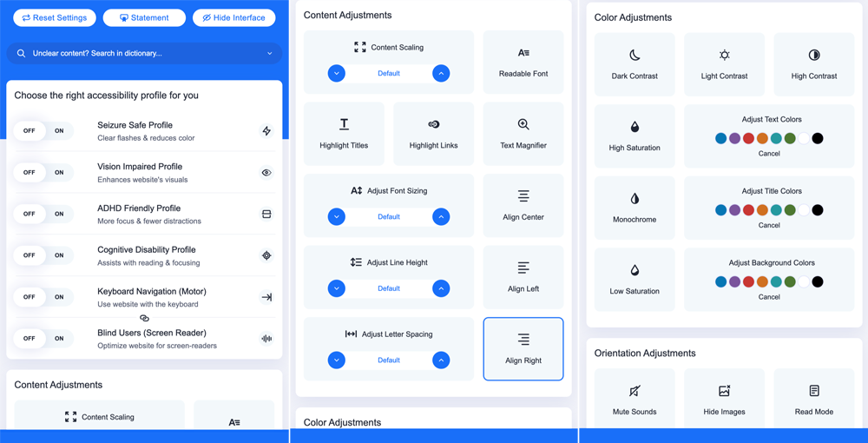This screenshot has width=868, height=443.
Task: Click the Reset Settings button
Action: pos(54,17)
